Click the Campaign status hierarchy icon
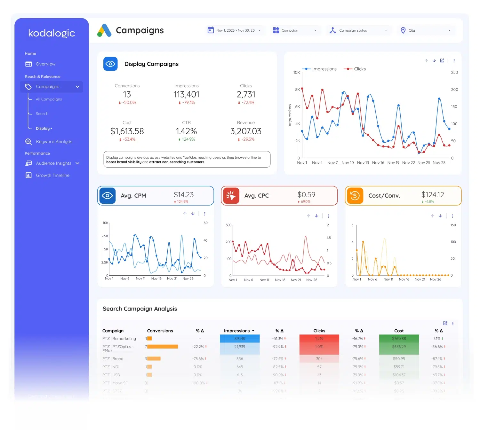This screenshot has height=448, width=480. [x=333, y=30]
